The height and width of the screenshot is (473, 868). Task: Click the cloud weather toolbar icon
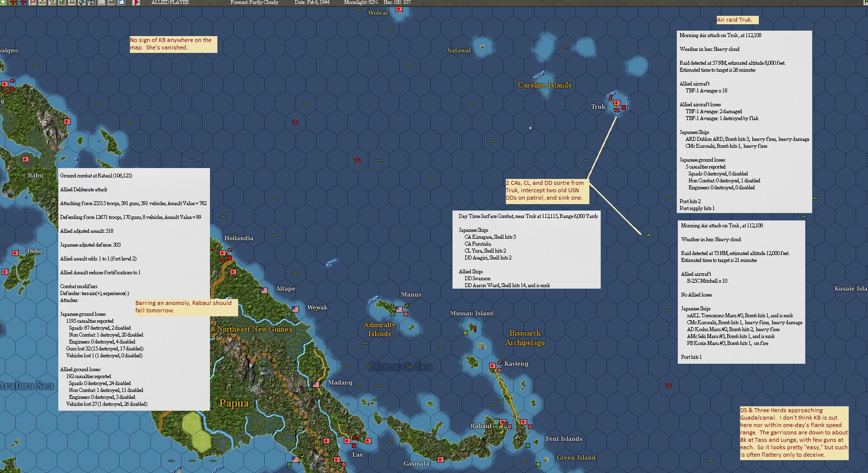click(122, 2)
